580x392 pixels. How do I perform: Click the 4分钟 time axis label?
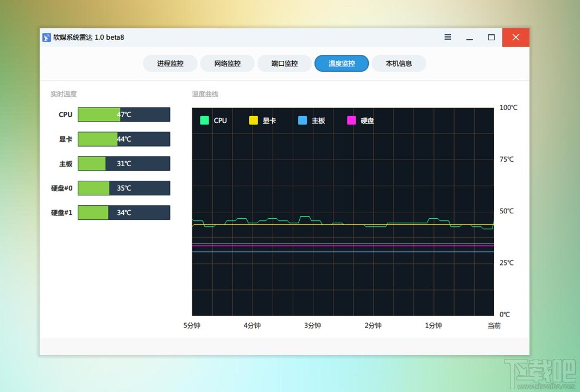(x=253, y=325)
